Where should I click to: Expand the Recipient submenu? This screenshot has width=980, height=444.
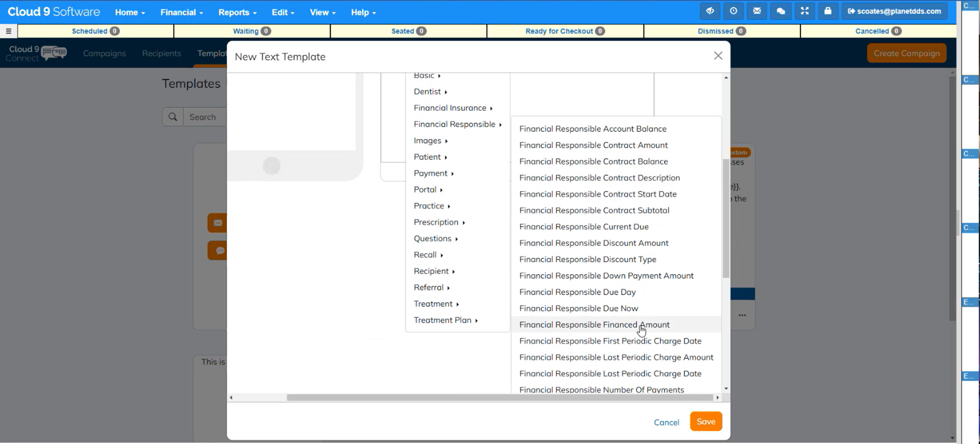(458, 271)
